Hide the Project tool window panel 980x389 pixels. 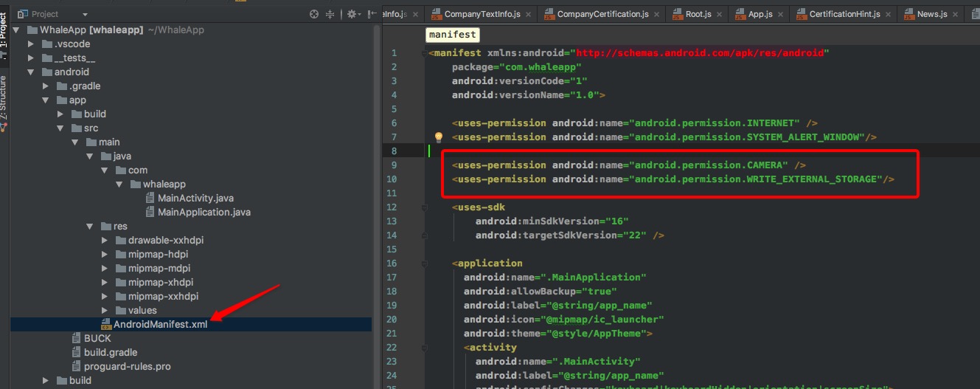[370, 14]
